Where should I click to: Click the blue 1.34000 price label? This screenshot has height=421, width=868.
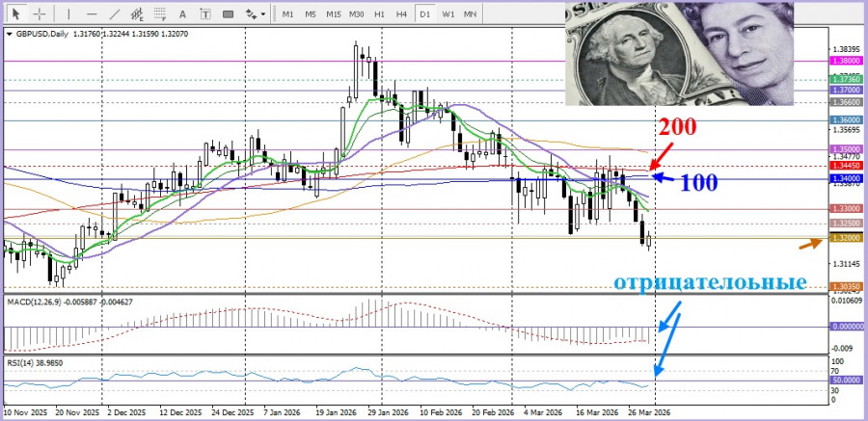coord(847,178)
